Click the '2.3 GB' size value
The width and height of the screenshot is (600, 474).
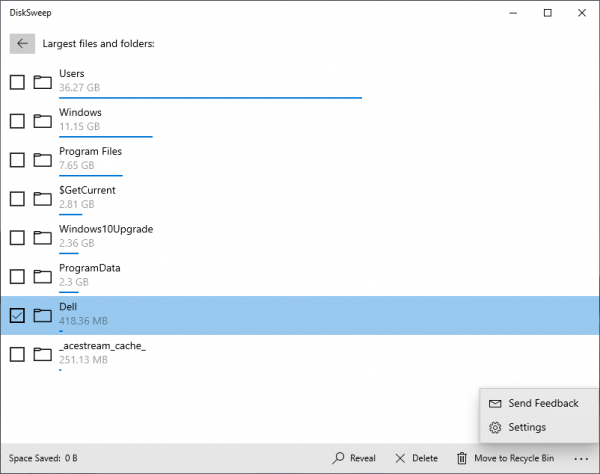click(x=74, y=282)
